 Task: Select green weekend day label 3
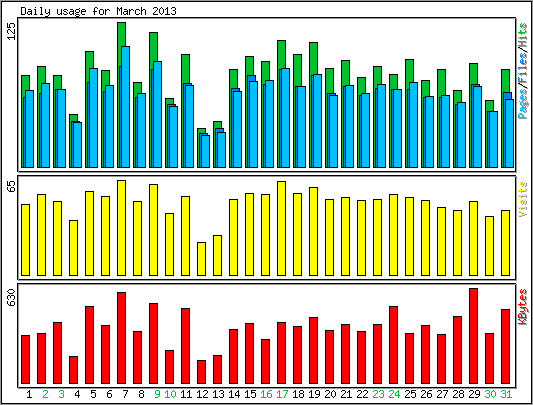point(61,394)
